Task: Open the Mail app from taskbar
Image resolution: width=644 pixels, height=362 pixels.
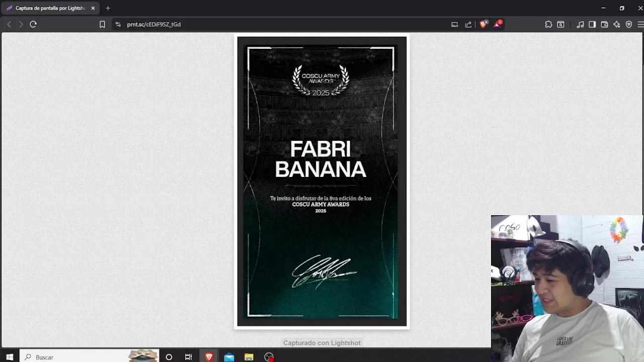Action: [x=229, y=357]
